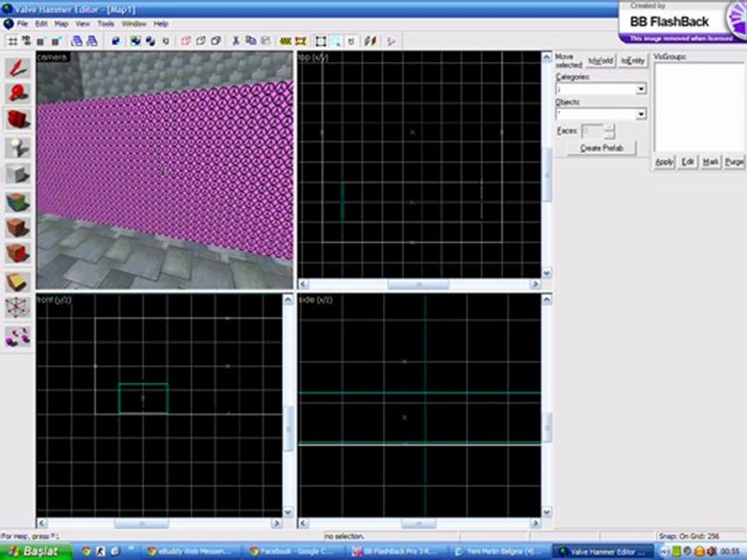Pick the Vertex manipulation tool
Viewport: 747px width, 560px height.
18,308
